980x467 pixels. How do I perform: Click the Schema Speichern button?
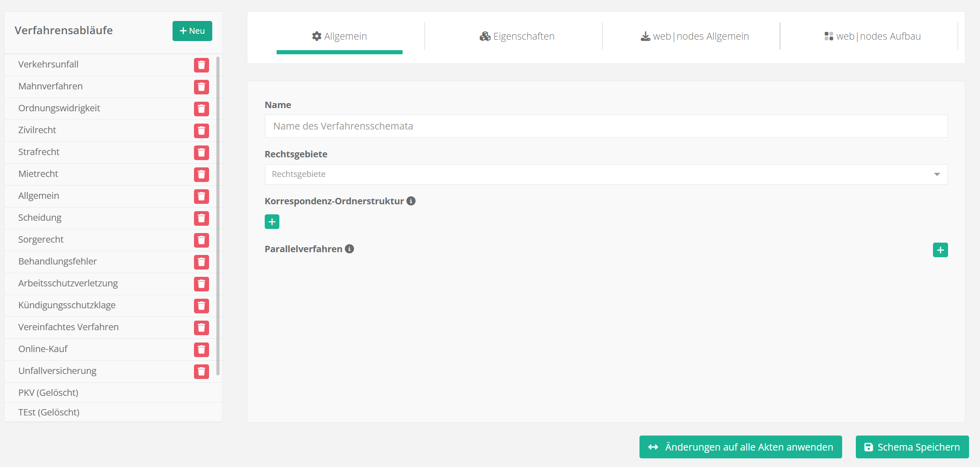(x=912, y=447)
